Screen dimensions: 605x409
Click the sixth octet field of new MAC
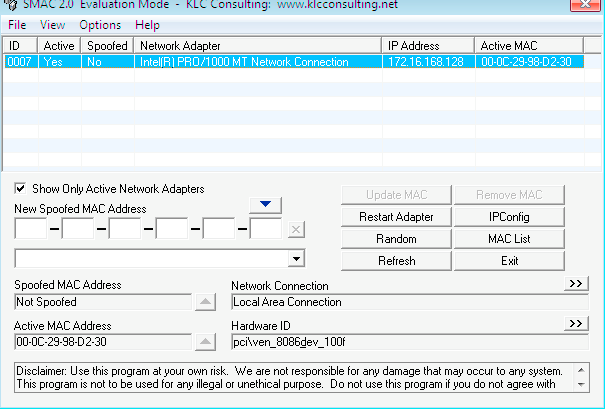click(266, 228)
